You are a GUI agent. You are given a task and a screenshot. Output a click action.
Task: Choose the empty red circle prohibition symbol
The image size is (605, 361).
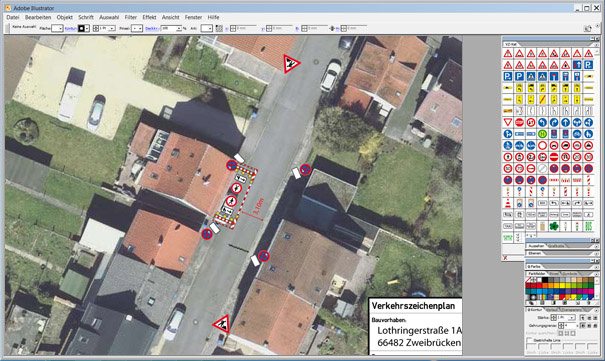(542, 145)
